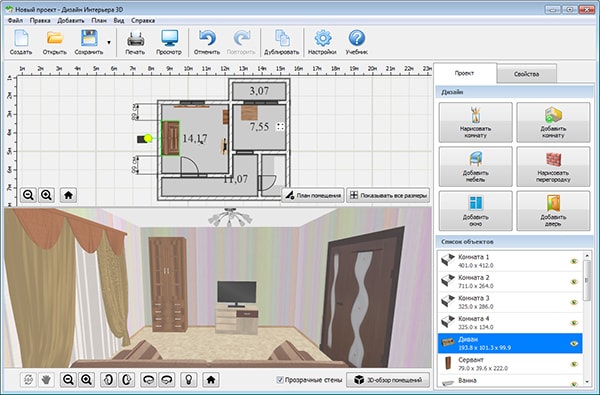Toggle Прозрачные стены checkbox
The image size is (600, 395).
[x=280, y=380]
